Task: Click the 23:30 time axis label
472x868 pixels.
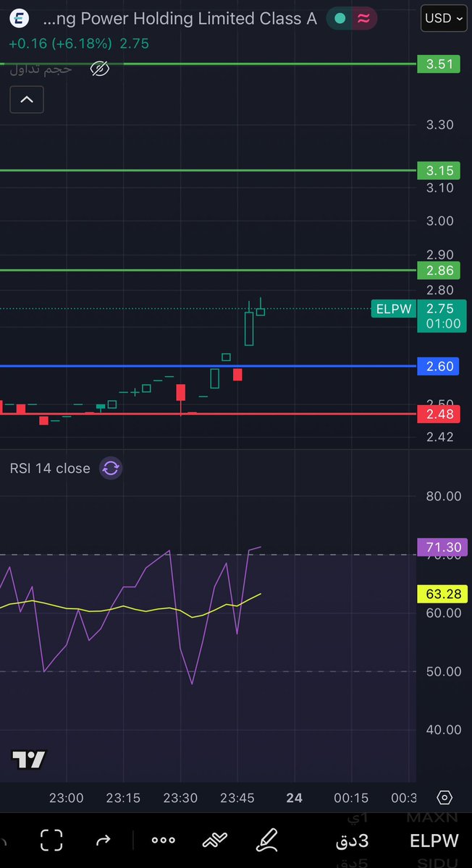Action: pyautogui.click(x=180, y=798)
